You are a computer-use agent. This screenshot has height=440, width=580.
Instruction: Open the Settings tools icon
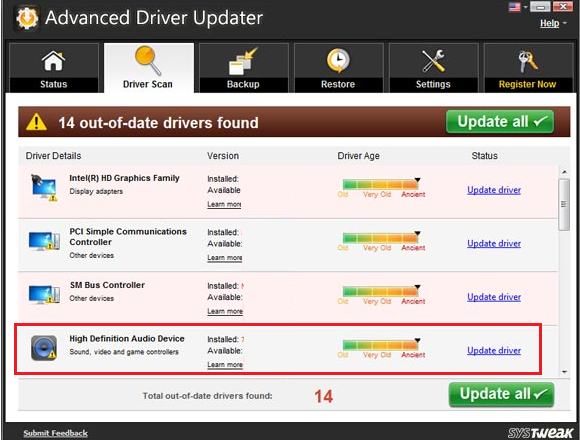pos(433,61)
